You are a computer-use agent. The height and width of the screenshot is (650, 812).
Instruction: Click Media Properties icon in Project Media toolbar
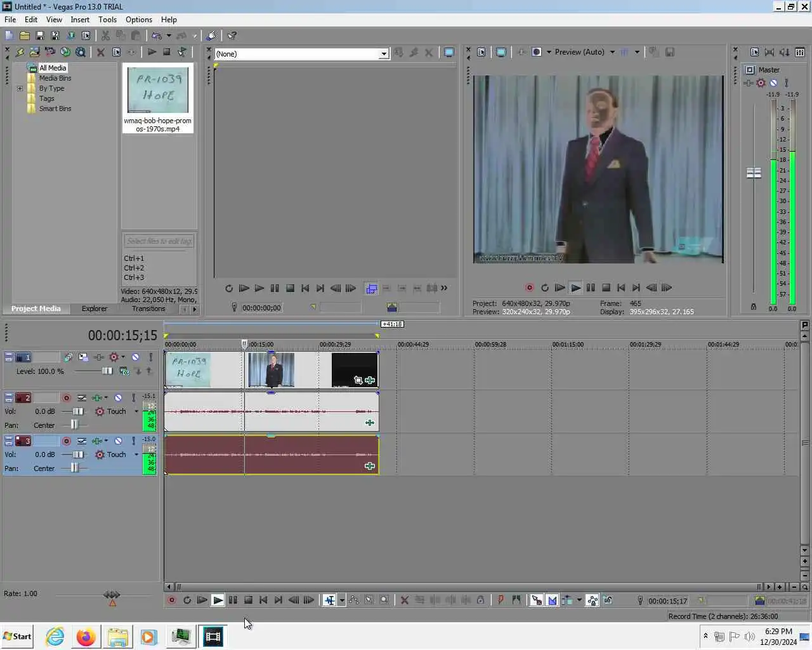116,52
